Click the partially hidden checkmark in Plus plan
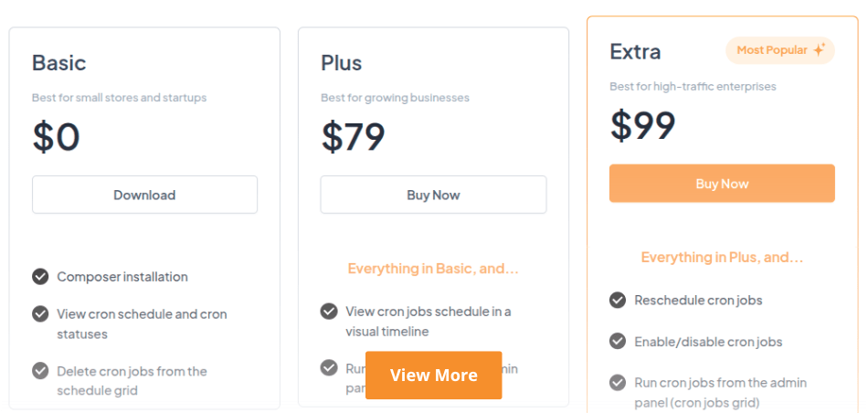Screen dimensions: 868x413 tap(329, 367)
